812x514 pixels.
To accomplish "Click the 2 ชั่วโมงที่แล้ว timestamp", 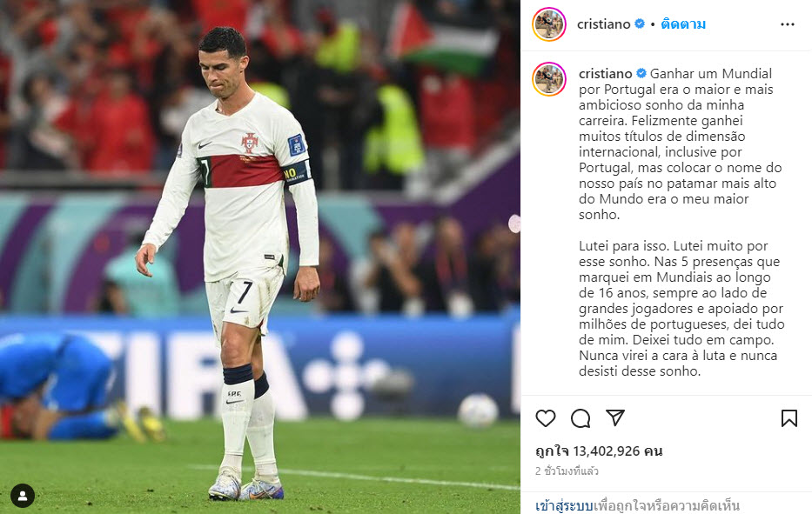I will coord(567,471).
